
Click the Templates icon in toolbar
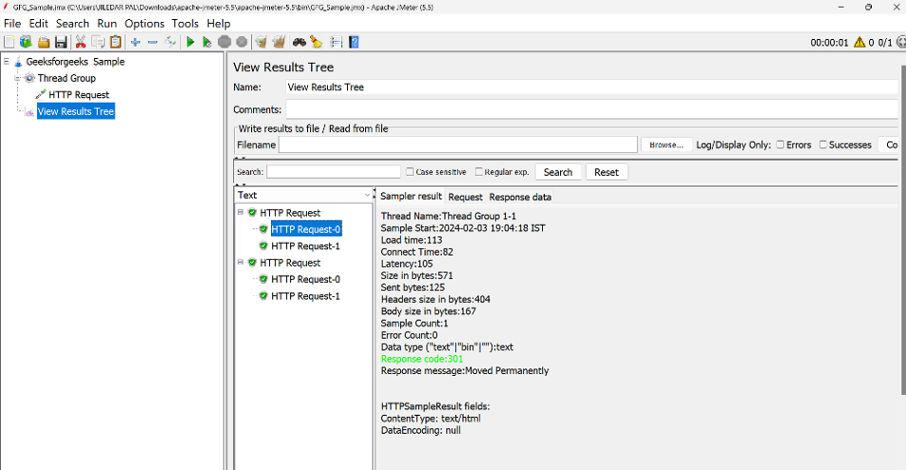[x=26, y=42]
